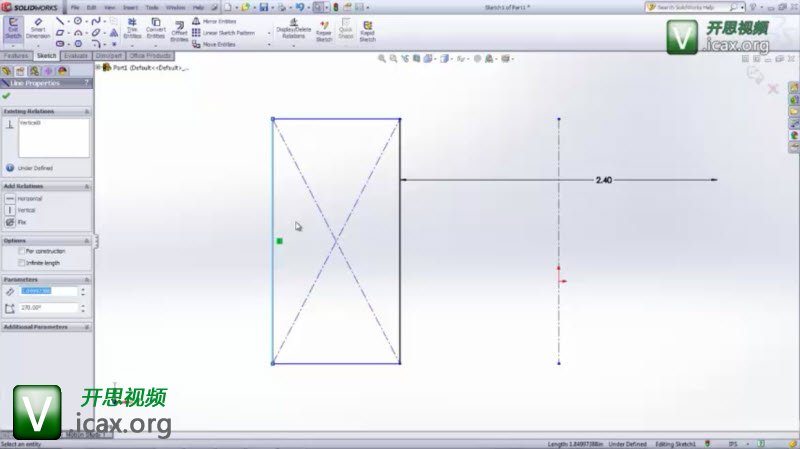
Task: Click the line length parameter field
Action: (49, 291)
